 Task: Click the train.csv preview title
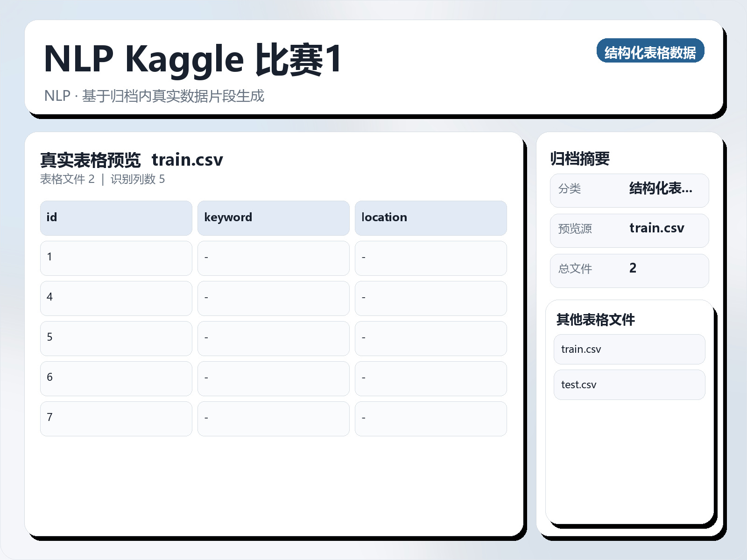tap(189, 160)
